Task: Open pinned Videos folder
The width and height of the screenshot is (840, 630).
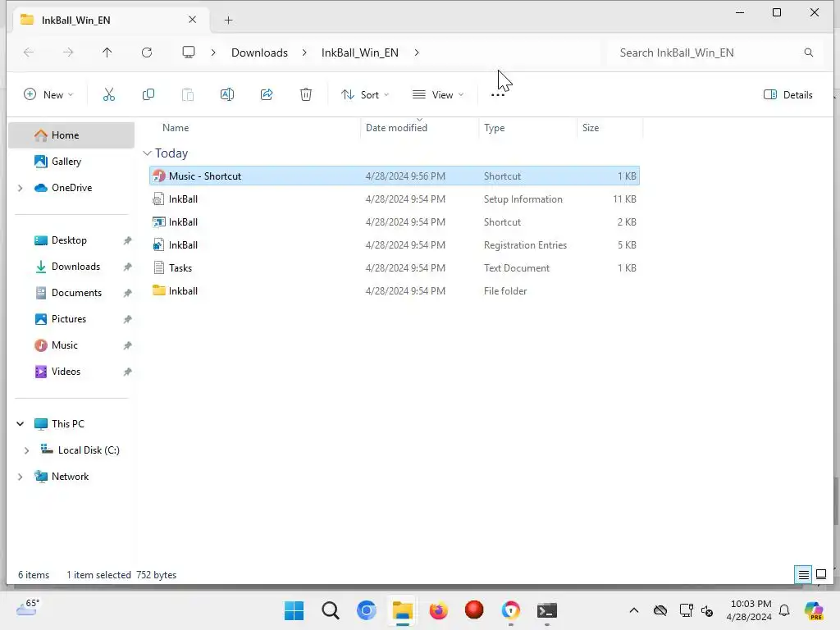Action: pos(66,372)
